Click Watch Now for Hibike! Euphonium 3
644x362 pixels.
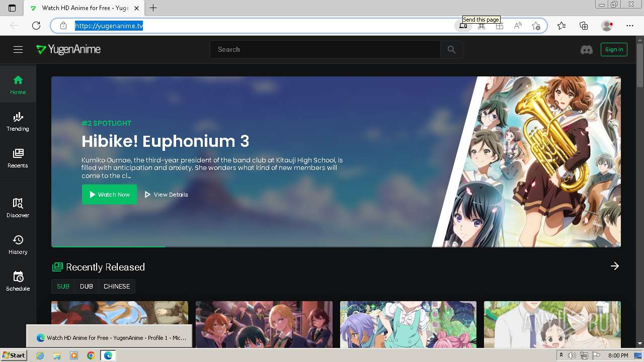(109, 195)
